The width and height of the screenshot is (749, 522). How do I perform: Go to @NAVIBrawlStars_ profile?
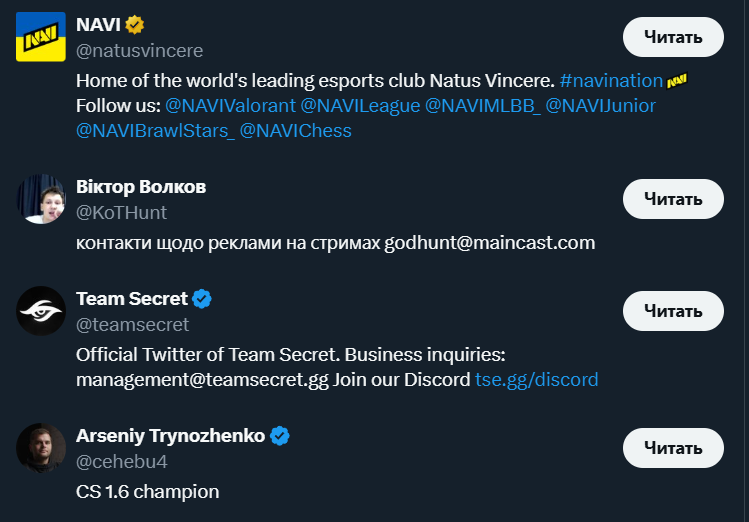[x=155, y=130]
